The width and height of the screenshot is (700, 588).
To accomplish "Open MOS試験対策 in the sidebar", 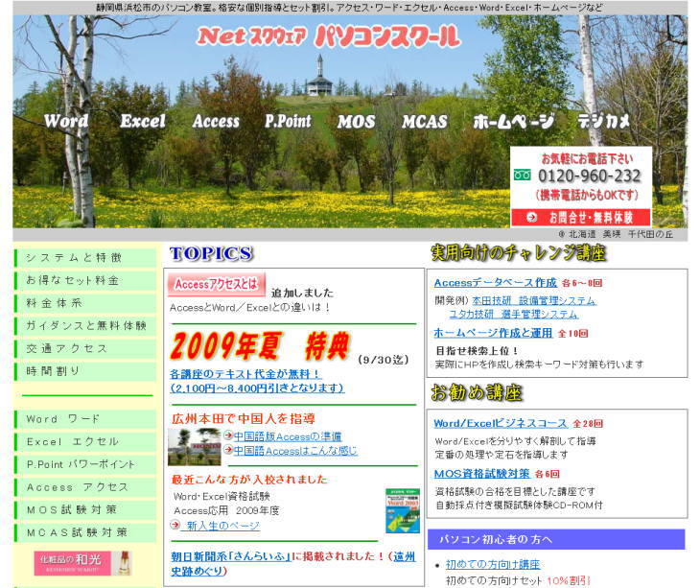I will [x=85, y=510].
